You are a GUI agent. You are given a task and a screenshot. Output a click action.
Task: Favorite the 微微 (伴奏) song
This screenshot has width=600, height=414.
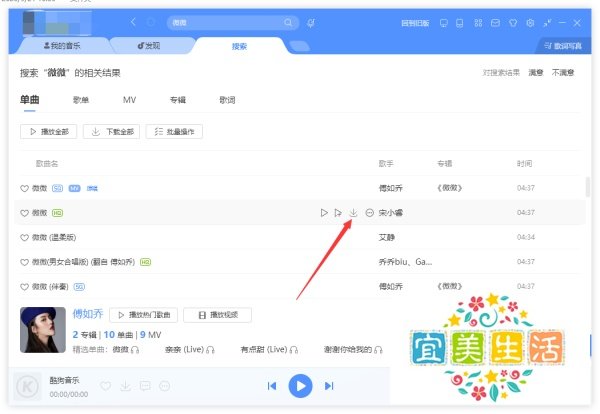coord(24,287)
